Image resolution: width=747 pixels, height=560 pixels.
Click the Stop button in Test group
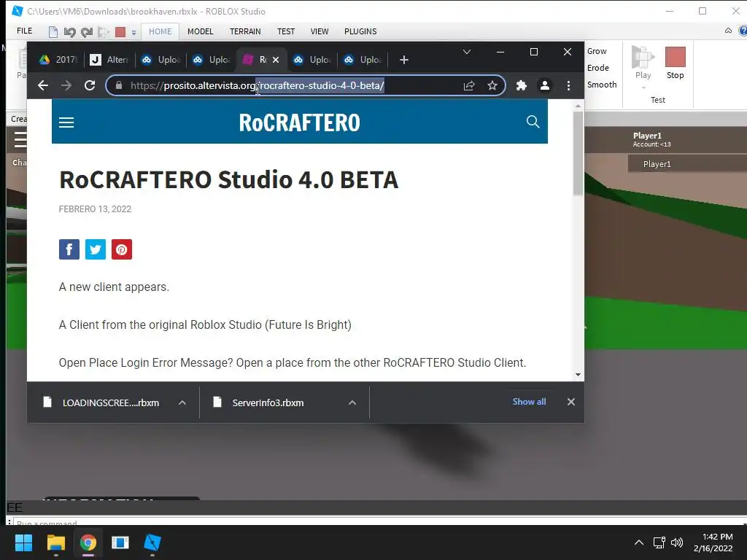(675, 63)
